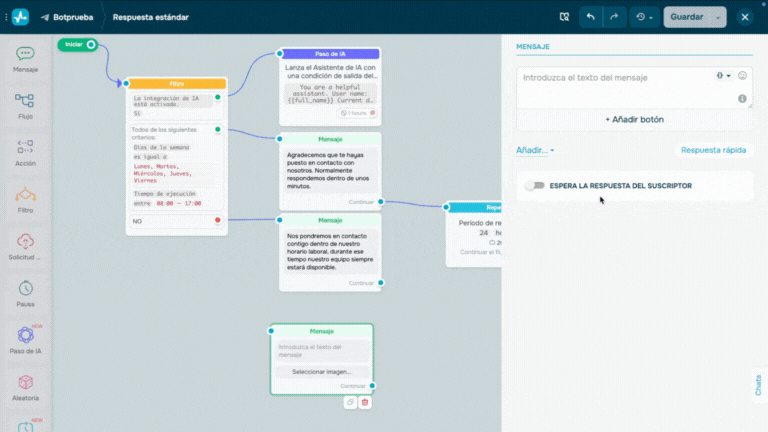Select the Pausa clock icon
Image resolution: width=768 pixels, height=432 pixels.
pyautogui.click(x=25, y=291)
